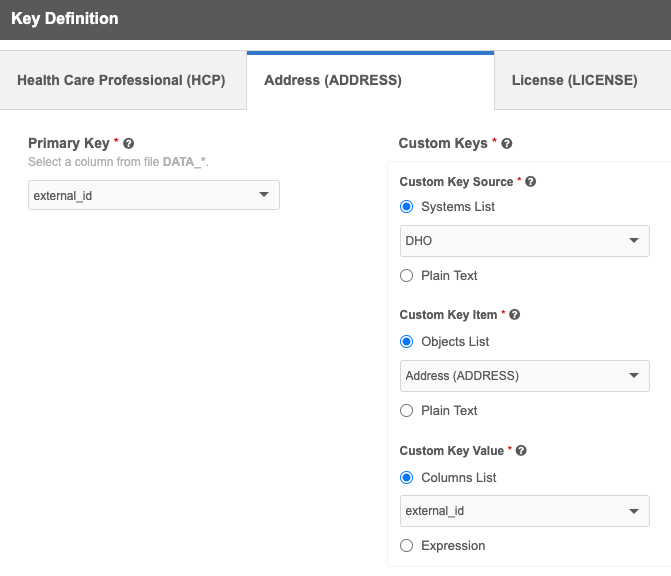Select Columns List radio button
671x576 pixels.
pyautogui.click(x=407, y=478)
